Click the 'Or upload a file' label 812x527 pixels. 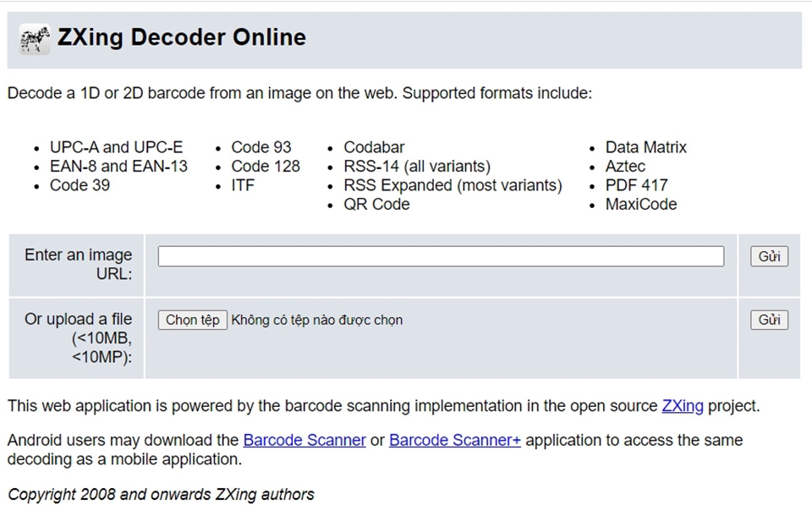tap(79, 319)
